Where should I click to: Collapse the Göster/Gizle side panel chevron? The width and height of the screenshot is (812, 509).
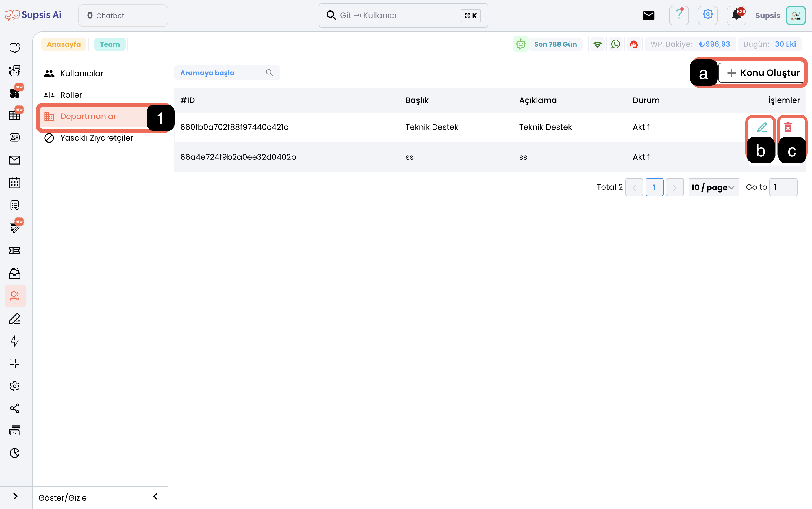coord(155,497)
